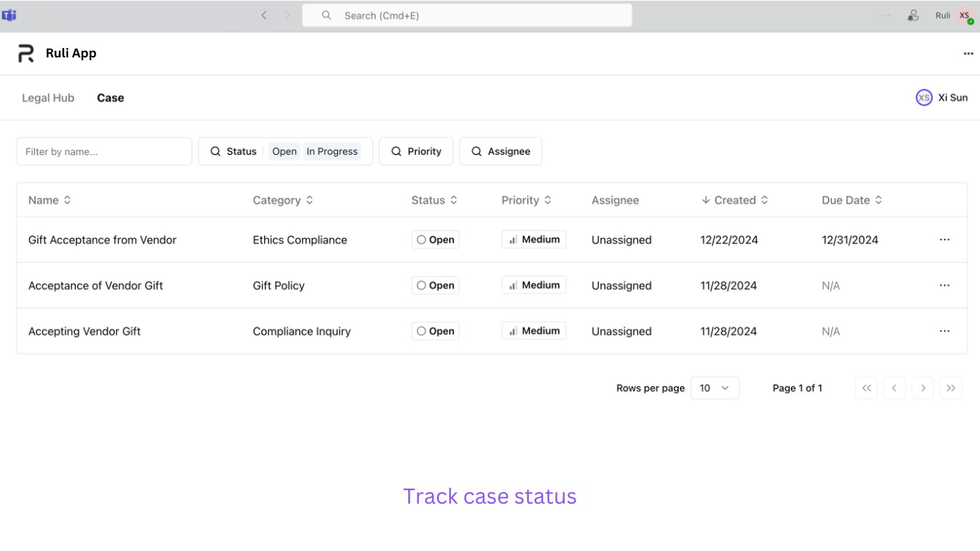The height and width of the screenshot is (551, 980).
Task: Open row actions for Gift Acceptance from Vendor
Action: pyautogui.click(x=945, y=240)
